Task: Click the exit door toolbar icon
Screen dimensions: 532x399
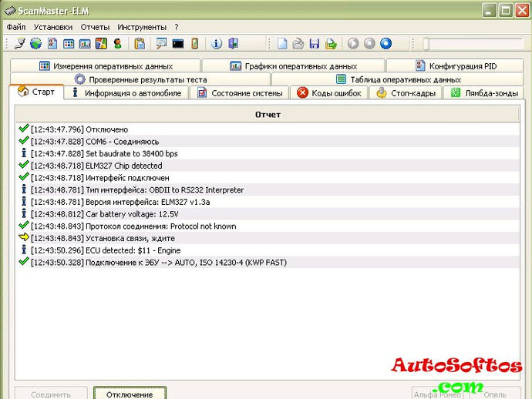Action: 233,44
